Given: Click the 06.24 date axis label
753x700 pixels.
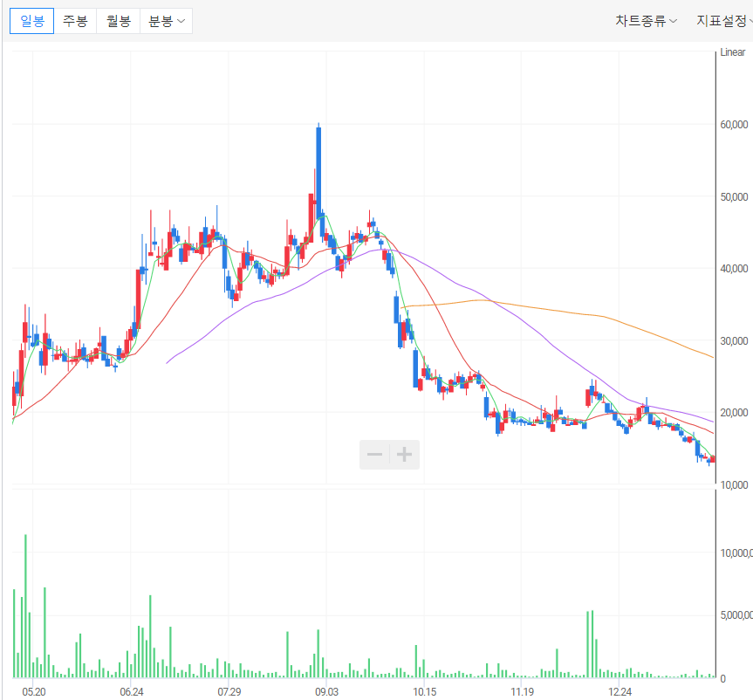Looking at the screenshot, I should [x=132, y=692].
